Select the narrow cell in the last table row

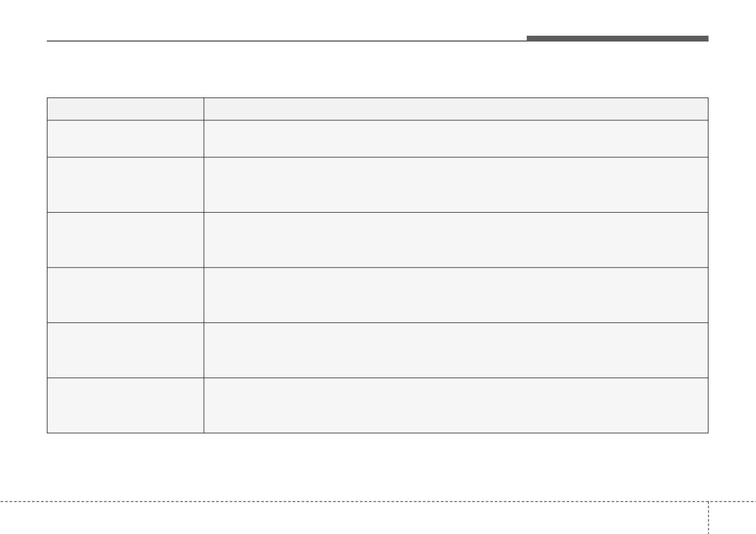[126, 405]
